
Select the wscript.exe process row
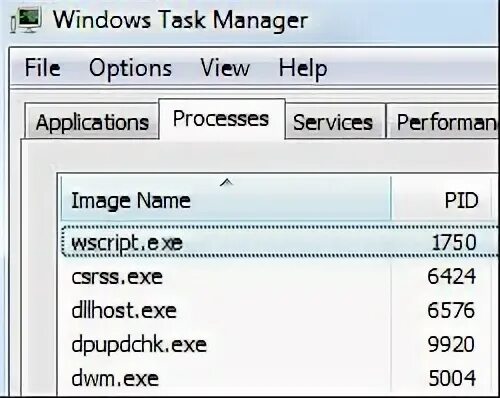[280, 242]
